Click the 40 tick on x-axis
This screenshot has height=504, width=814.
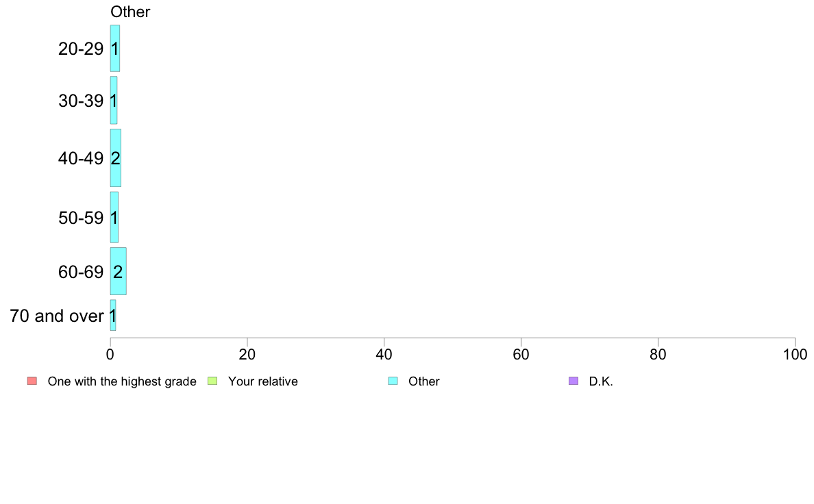pos(384,355)
